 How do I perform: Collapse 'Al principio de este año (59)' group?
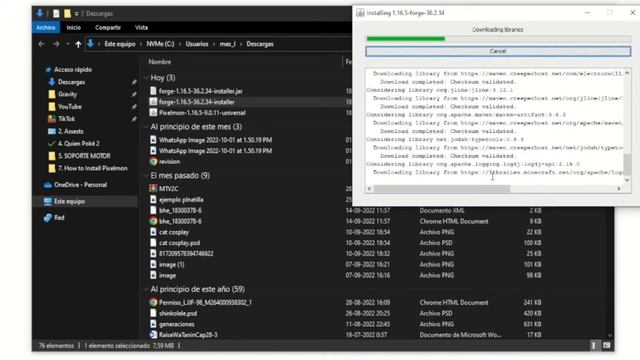pos(146,289)
